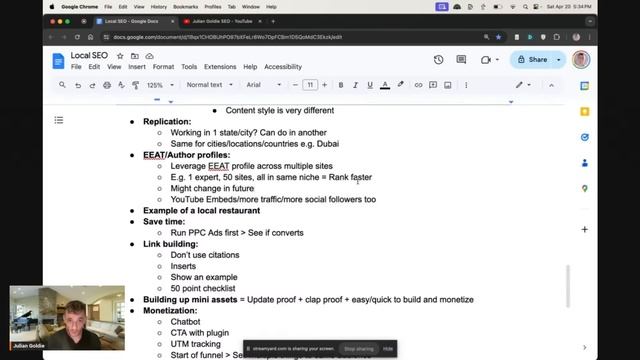Show document outline icon
Image resolution: width=640 pixels, height=360 pixels.
pyautogui.click(x=59, y=120)
